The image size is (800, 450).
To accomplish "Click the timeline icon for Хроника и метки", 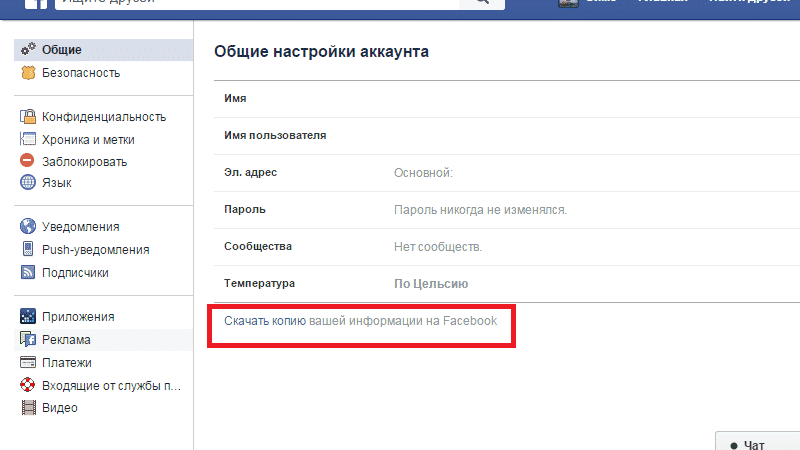I will tap(28, 139).
